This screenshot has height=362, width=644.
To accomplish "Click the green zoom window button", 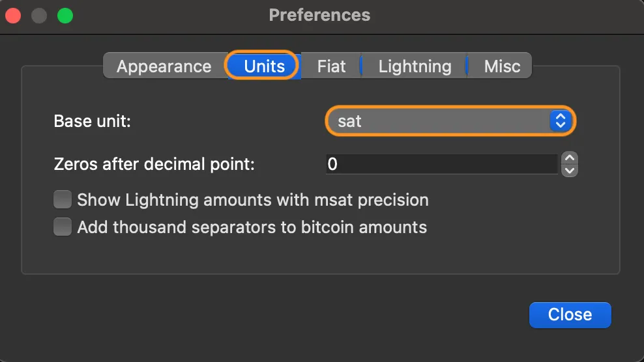I will (x=65, y=16).
